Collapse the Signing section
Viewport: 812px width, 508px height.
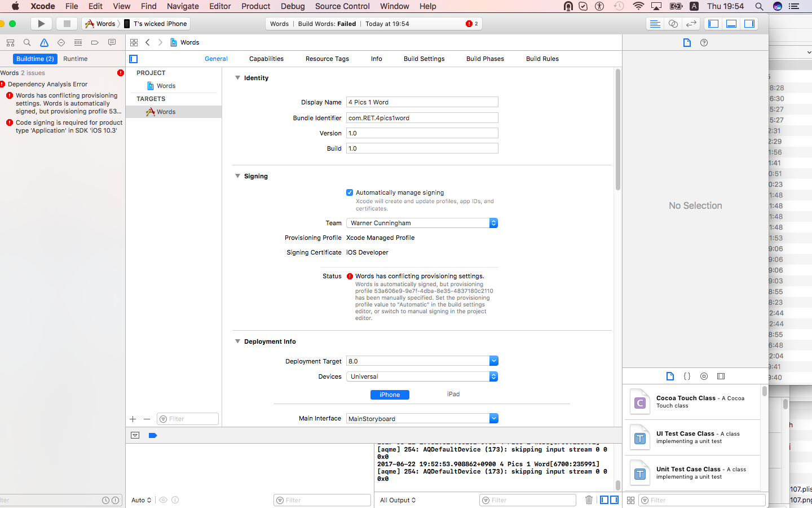click(237, 176)
